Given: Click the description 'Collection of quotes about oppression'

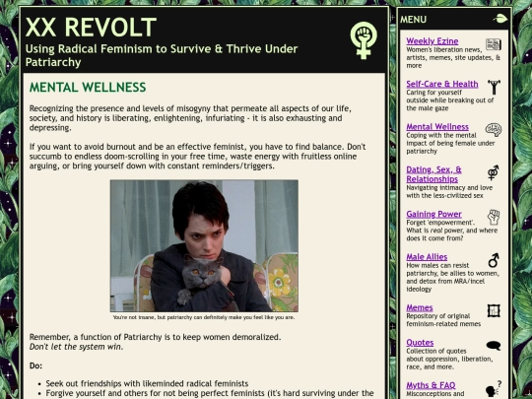Looking at the screenshot, I should (449, 359).
